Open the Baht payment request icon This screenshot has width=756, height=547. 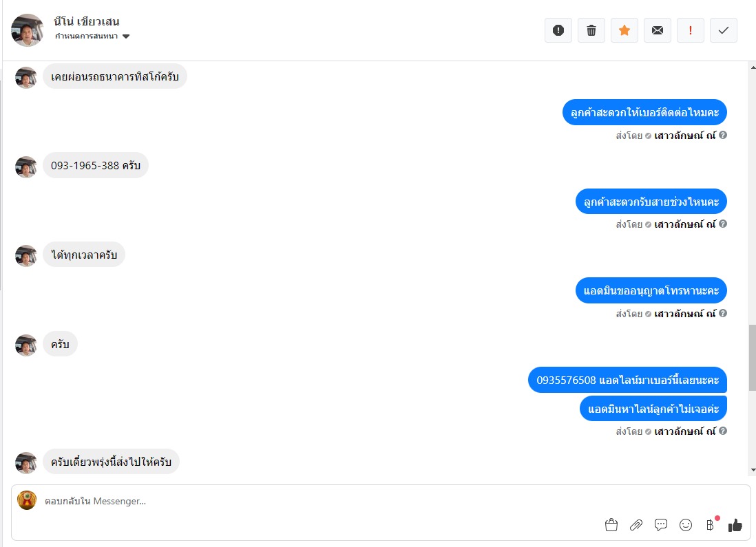pos(710,525)
